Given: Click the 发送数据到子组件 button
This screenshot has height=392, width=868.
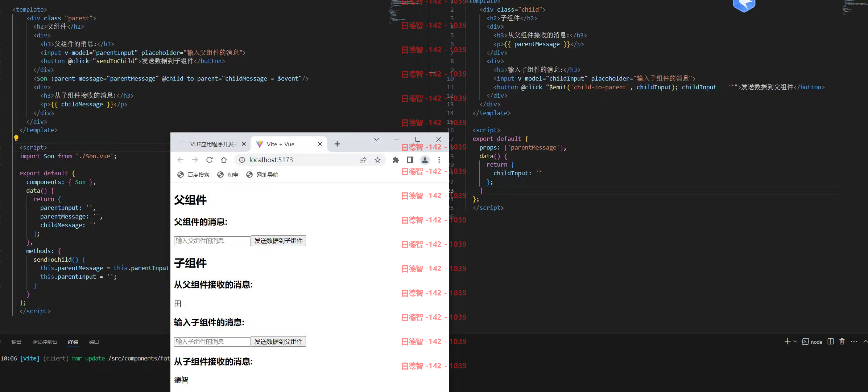Looking at the screenshot, I should click(278, 241).
